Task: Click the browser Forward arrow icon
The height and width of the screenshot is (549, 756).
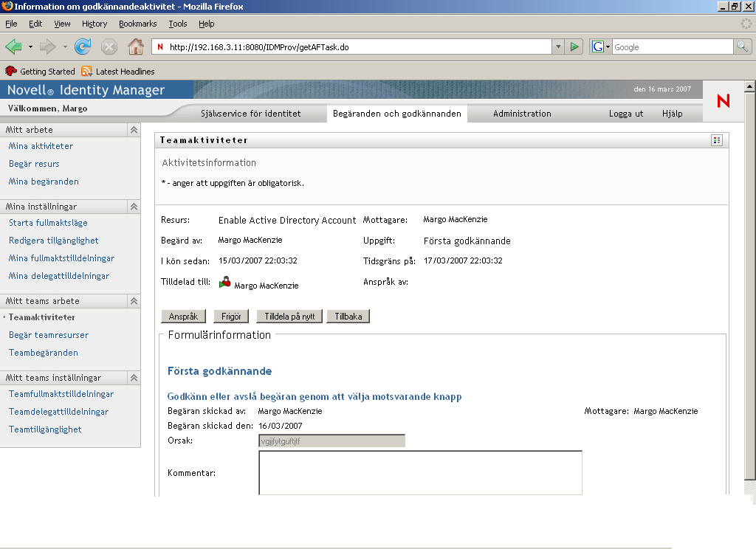Action: [x=47, y=46]
